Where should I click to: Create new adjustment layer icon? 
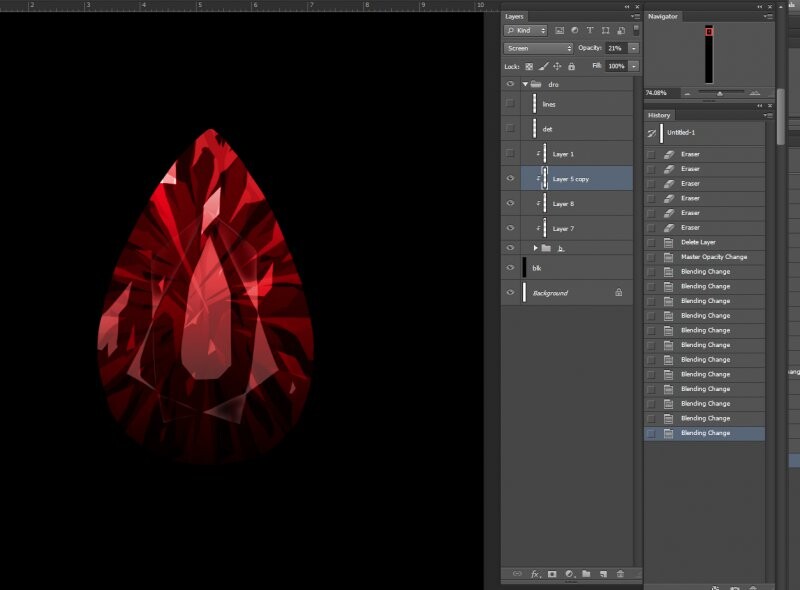click(569, 574)
